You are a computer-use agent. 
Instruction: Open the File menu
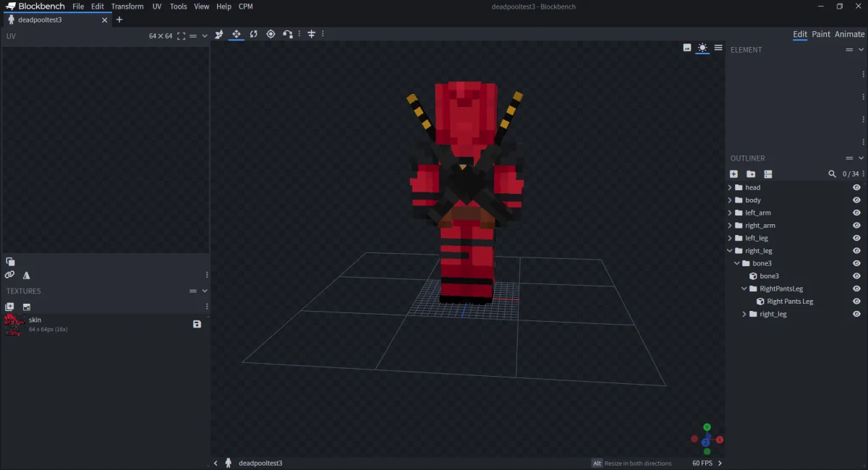[x=78, y=6]
